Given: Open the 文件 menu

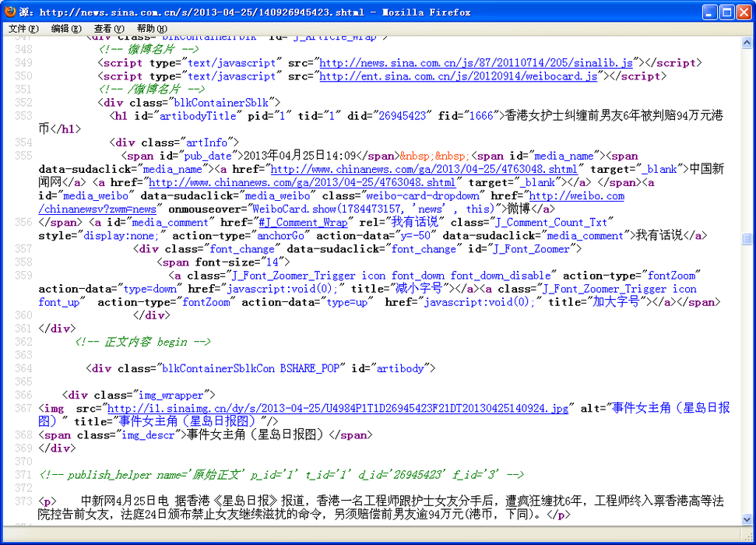Looking at the screenshot, I should coord(23,29).
